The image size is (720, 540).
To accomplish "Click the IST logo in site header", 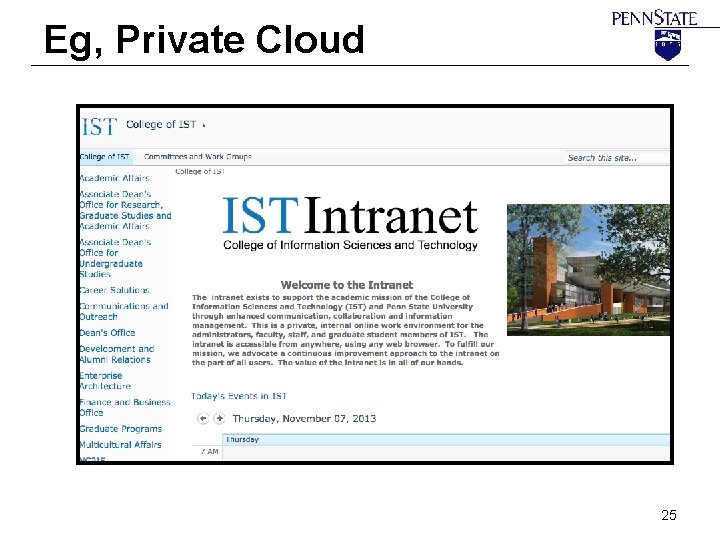I will tap(99, 127).
